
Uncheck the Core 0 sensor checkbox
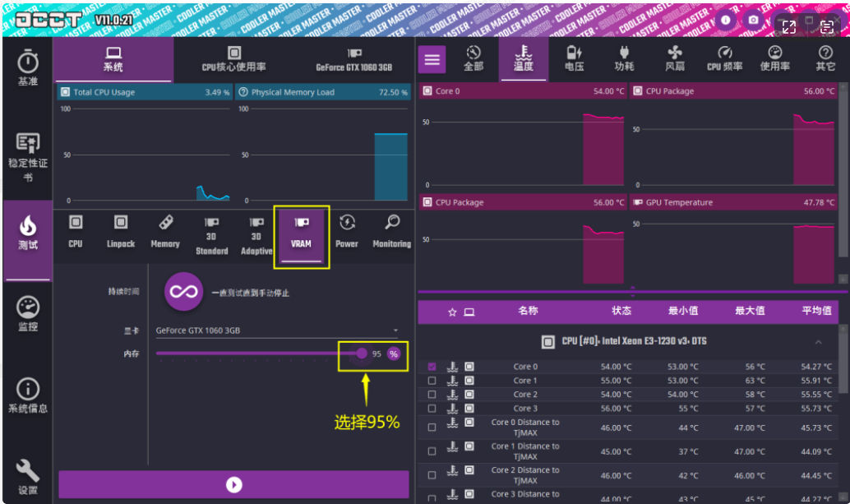(x=432, y=367)
